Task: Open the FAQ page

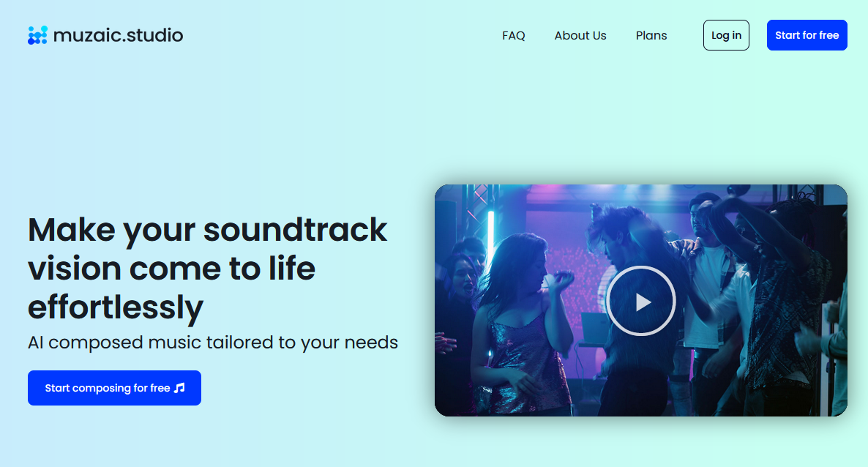Action: pyautogui.click(x=513, y=35)
